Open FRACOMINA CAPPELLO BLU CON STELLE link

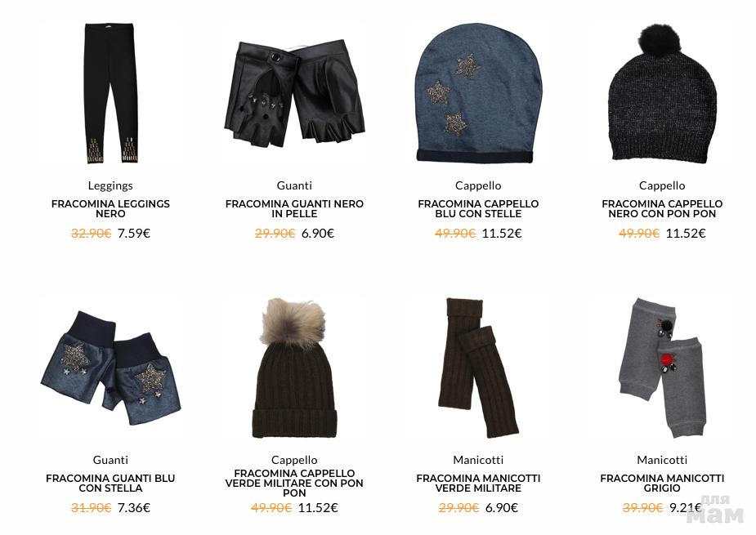click(x=478, y=209)
